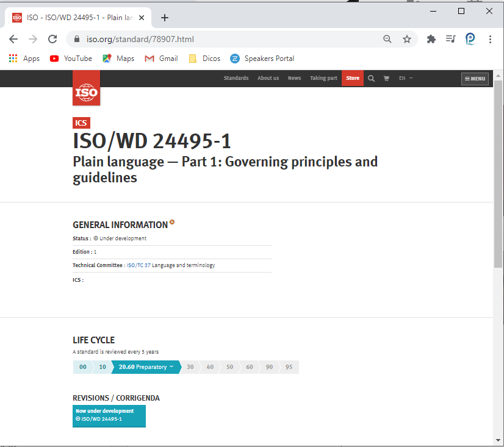Screen dimensions: 504x447
Task: Click the lock icon in address bar
Action: (x=76, y=39)
